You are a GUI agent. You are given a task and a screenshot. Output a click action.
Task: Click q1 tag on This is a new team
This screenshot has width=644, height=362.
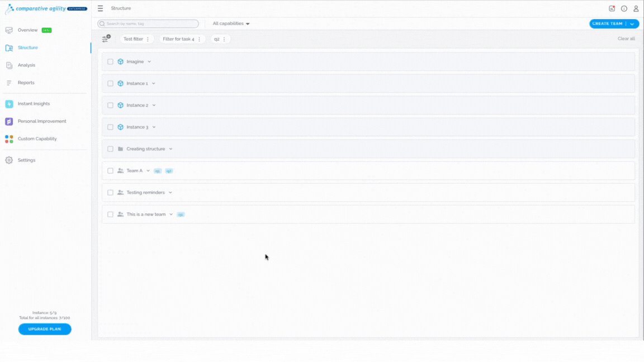pos(181,215)
